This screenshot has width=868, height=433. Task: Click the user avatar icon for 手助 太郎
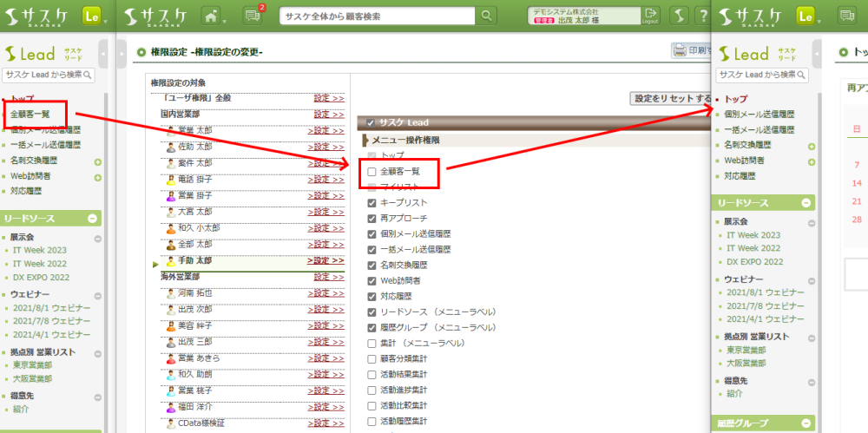pyautogui.click(x=171, y=261)
